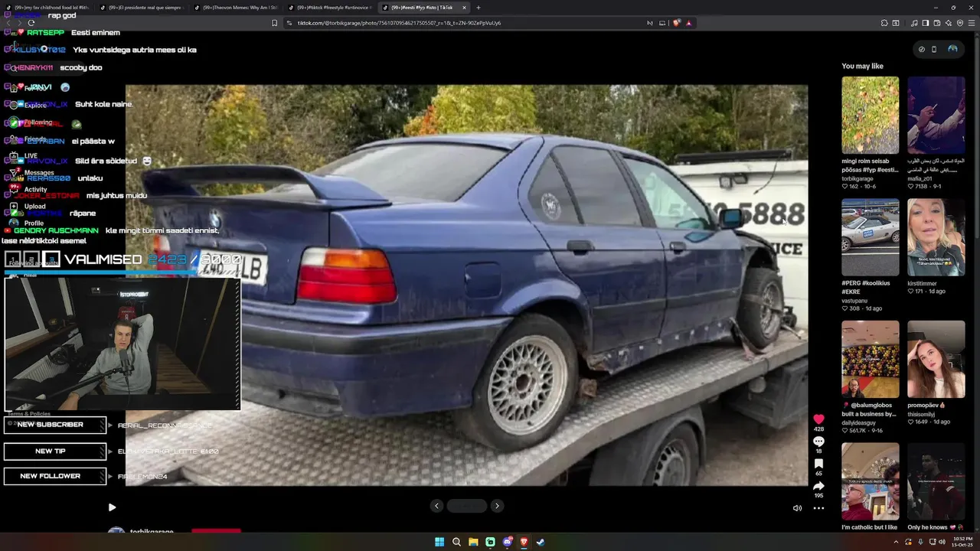980x551 pixels.
Task: Click the NEW TIP overlay label
Action: 54,452
